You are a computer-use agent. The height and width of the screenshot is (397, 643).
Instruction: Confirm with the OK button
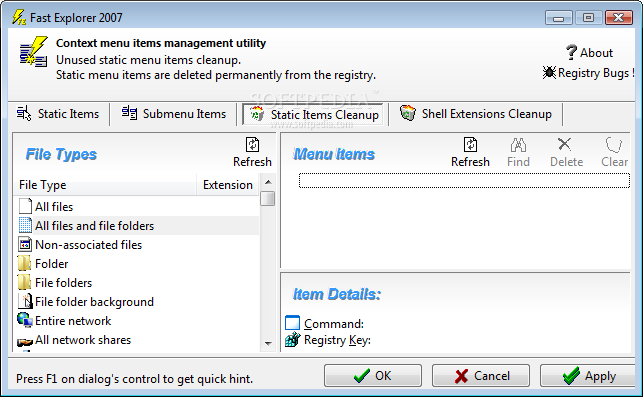373,376
